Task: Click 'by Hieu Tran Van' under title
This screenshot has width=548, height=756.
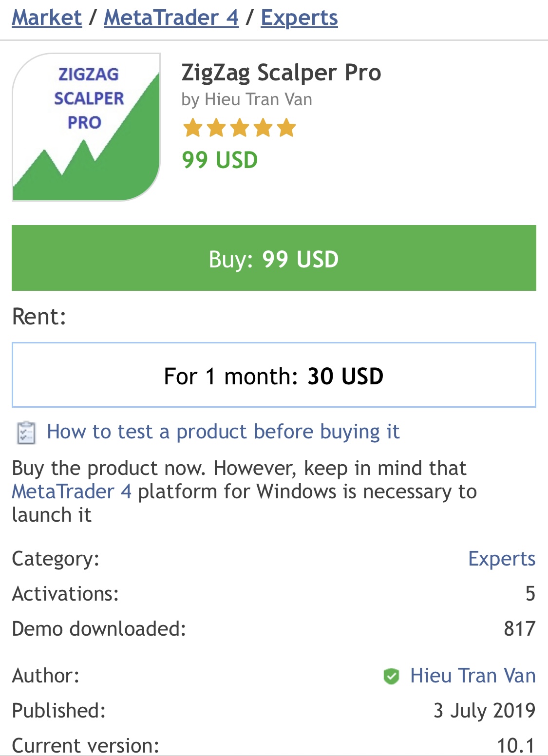Action: pyautogui.click(x=246, y=99)
